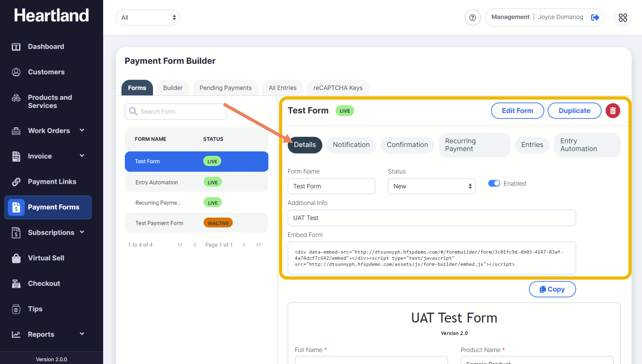This screenshot has height=364, width=642.
Task: Click the Embed Form code box
Action: [x=432, y=258]
